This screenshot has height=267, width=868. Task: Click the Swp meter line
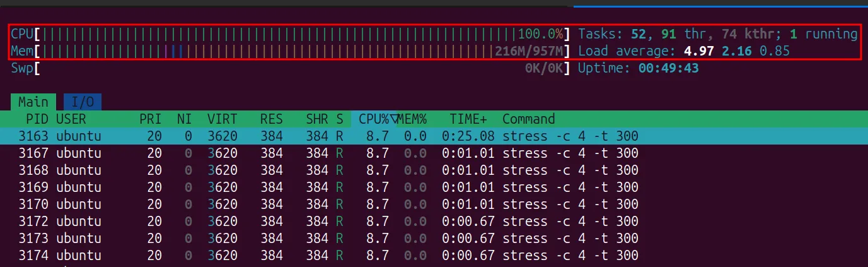pyautogui.click(x=290, y=68)
